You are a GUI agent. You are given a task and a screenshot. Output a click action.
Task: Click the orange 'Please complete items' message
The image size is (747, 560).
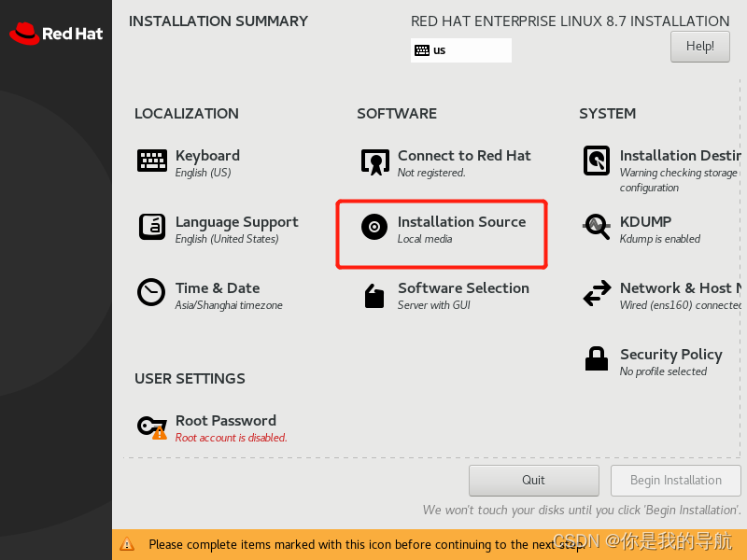367,544
